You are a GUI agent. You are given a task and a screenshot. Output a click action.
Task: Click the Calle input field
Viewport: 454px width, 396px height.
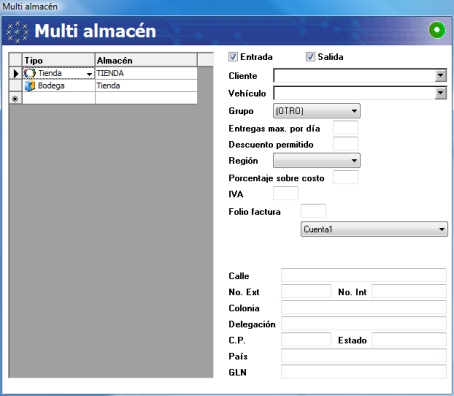click(x=364, y=275)
